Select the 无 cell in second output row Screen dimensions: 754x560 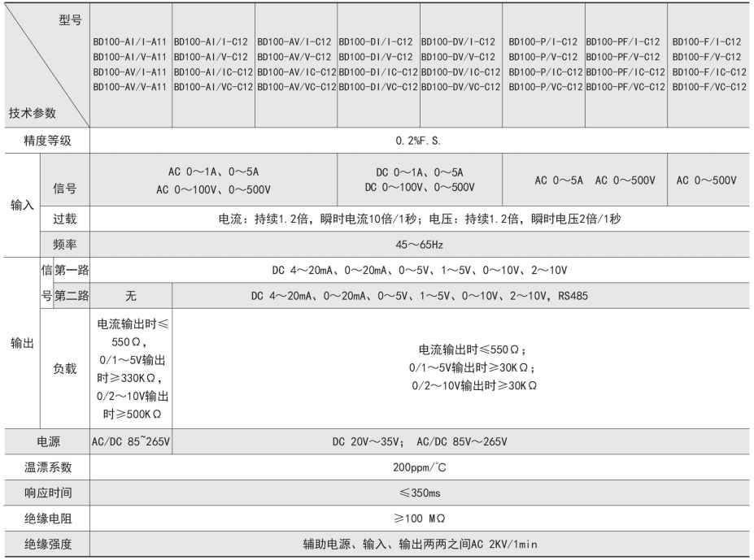point(131,296)
